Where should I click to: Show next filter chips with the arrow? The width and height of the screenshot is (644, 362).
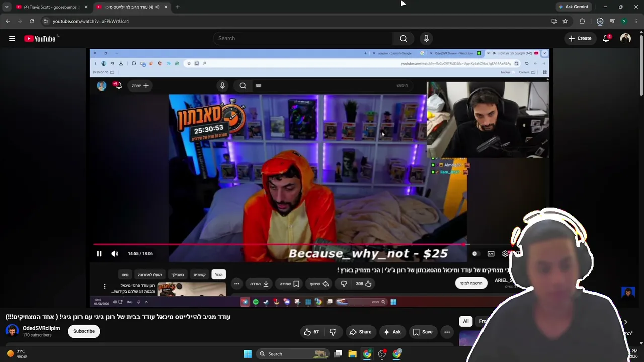coord(625,322)
